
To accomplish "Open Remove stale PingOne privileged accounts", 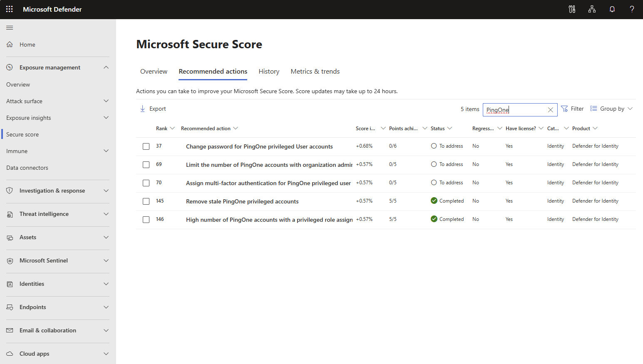I will point(242,201).
